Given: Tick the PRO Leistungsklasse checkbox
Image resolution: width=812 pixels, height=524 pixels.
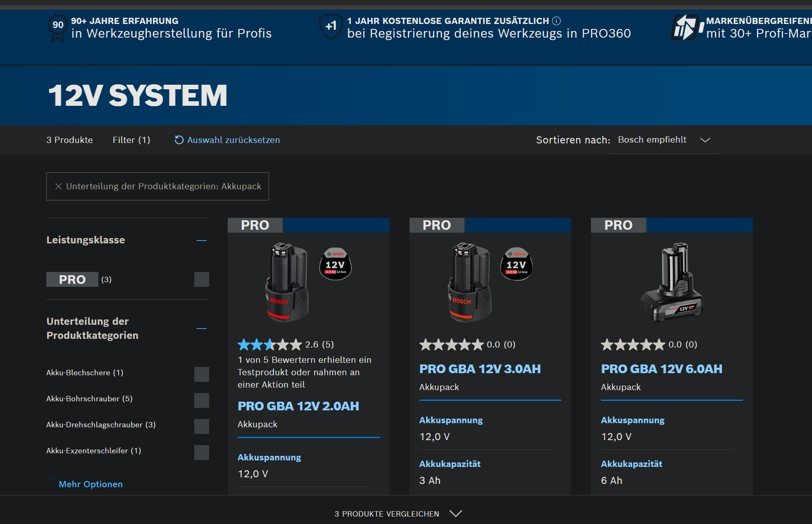Looking at the screenshot, I should [202, 279].
